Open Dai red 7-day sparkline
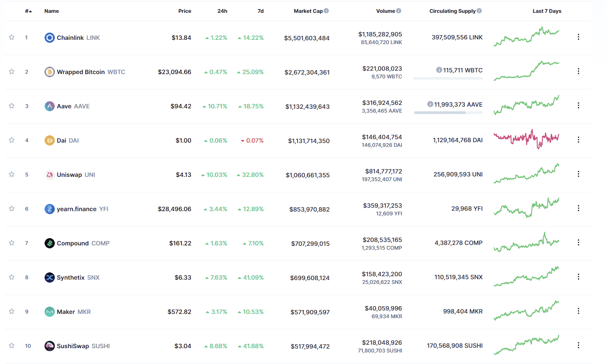 526,139
